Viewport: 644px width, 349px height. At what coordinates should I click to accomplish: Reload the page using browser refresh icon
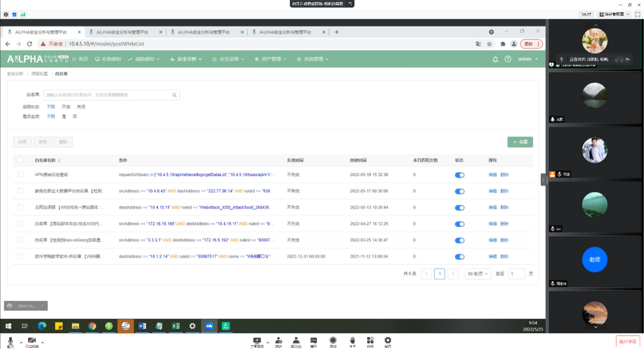point(30,44)
